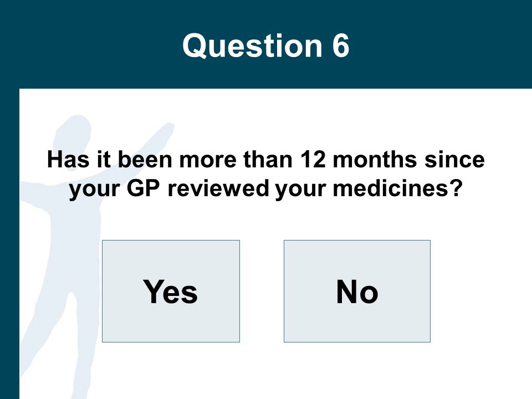Click the dark teal left sidebar strip

(x=9, y=244)
